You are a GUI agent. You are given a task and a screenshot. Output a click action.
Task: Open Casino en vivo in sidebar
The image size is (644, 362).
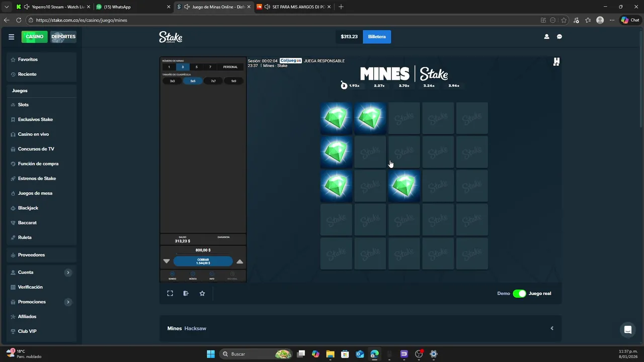pos(33,134)
